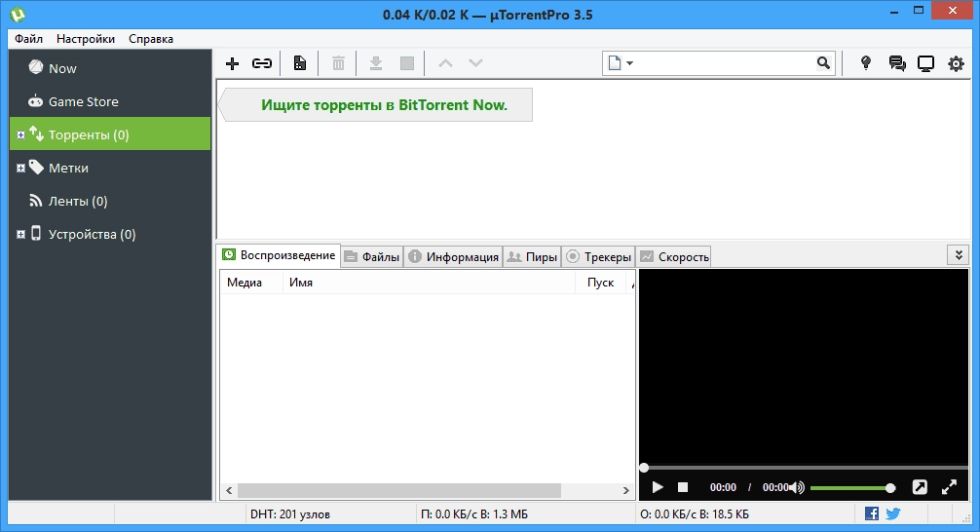Click the search magnifier icon
Screen dimensions: 980x532
(824, 63)
